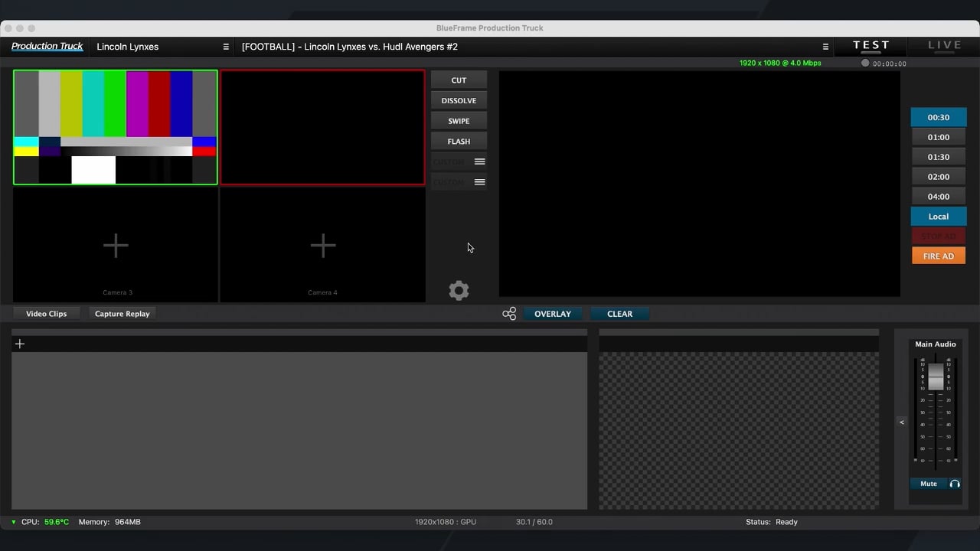Viewport: 980px width, 551px height.
Task: Click the Memory 964MB readout
Action: click(x=109, y=522)
